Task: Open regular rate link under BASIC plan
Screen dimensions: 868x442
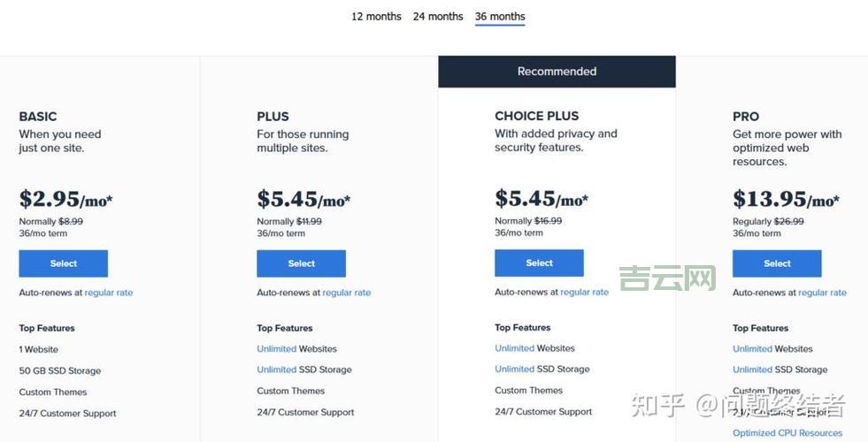Action: (109, 293)
